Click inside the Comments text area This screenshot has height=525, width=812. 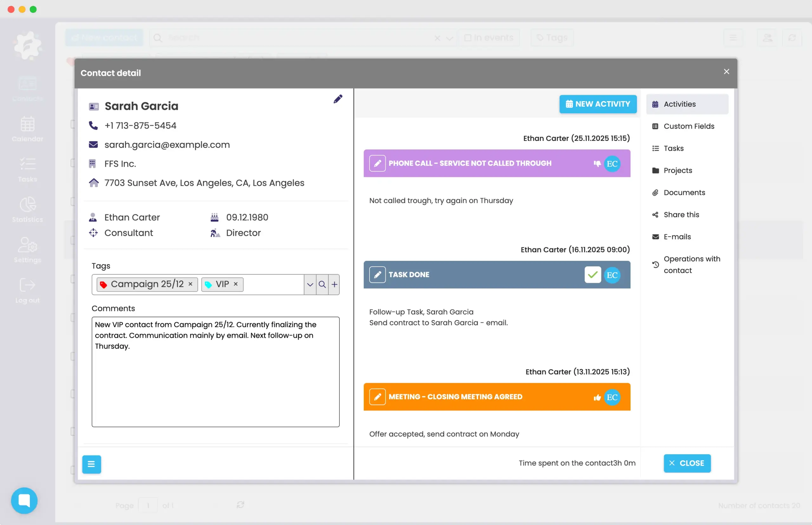coord(215,372)
